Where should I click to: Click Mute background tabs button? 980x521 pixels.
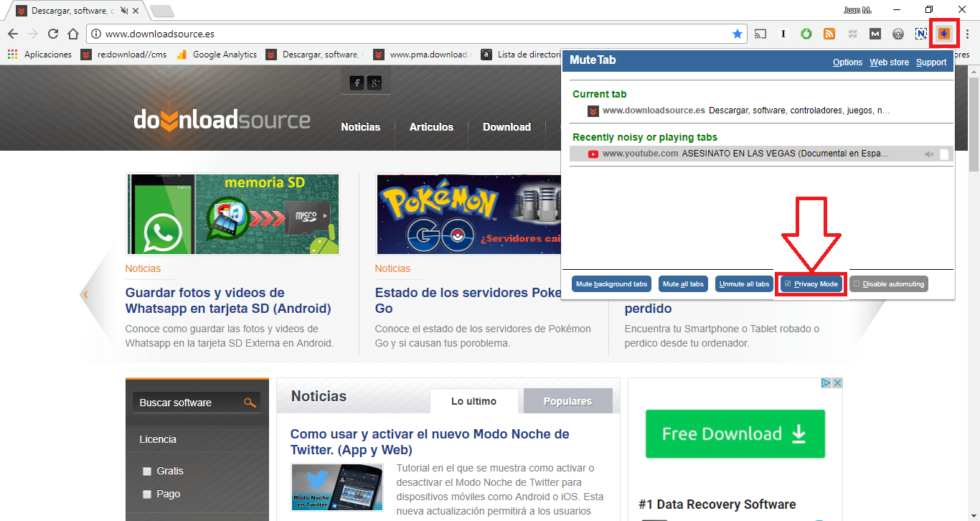pyautogui.click(x=612, y=284)
